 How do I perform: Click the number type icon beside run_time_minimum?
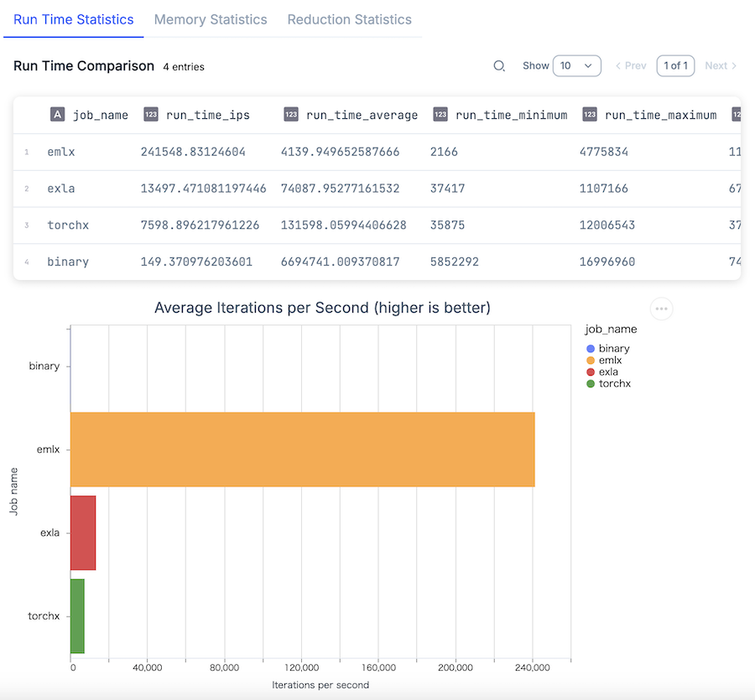coord(440,115)
